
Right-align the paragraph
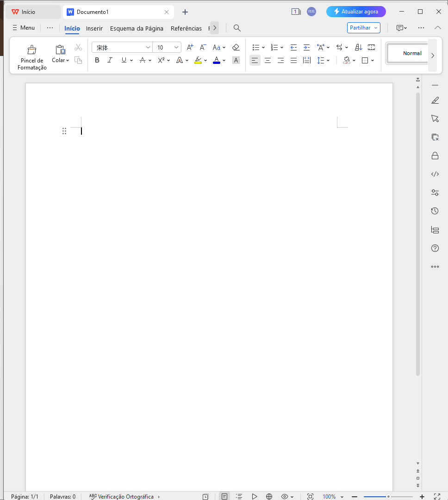[x=280, y=60]
